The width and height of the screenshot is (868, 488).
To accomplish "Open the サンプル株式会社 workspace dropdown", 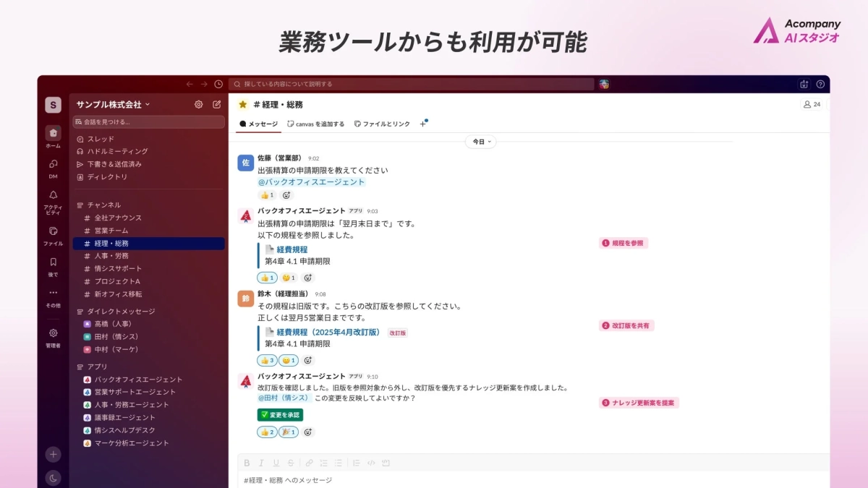I will coord(114,105).
